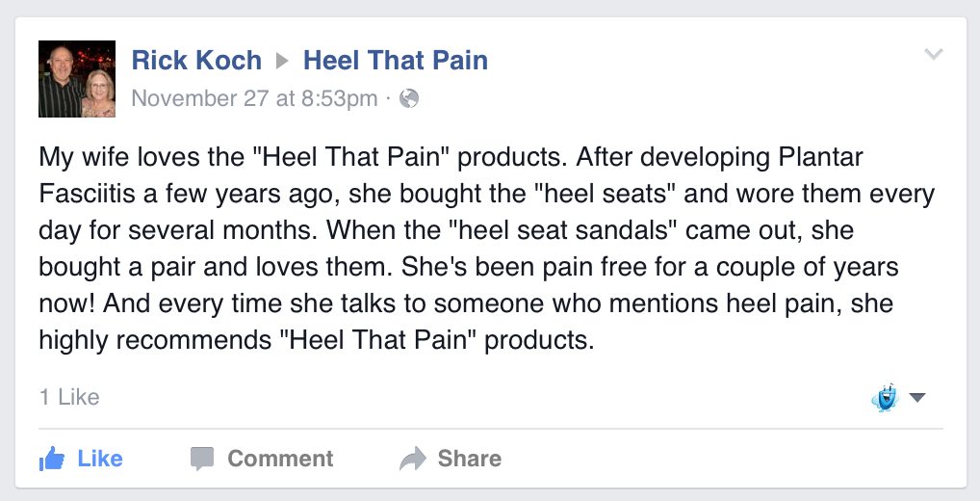Open Rick Koch's profile name link
980x501 pixels.
(x=196, y=61)
